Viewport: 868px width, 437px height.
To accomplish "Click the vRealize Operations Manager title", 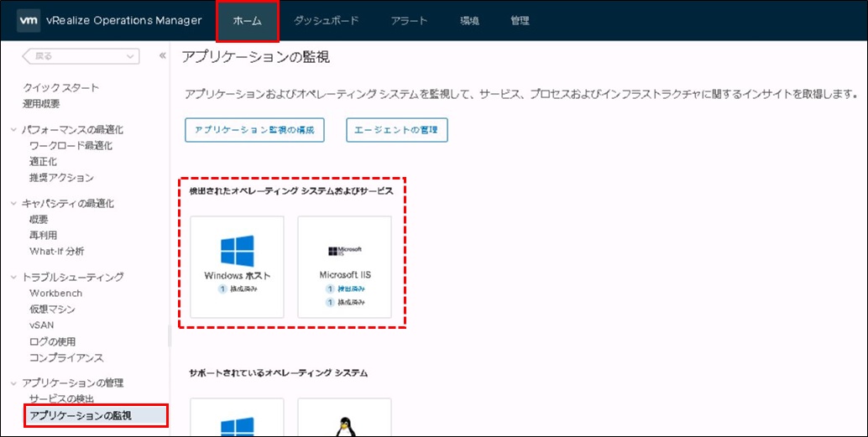I will 124,21.
